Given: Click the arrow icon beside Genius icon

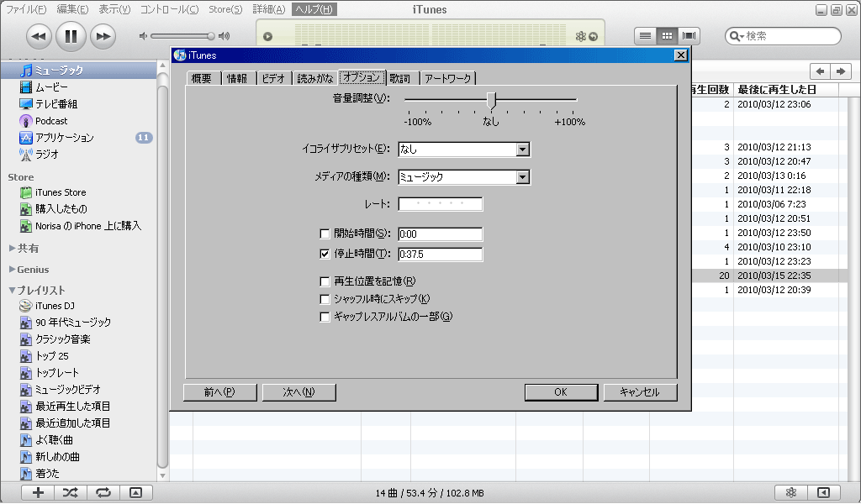Looking at the screenshot, I should [594, 37].
